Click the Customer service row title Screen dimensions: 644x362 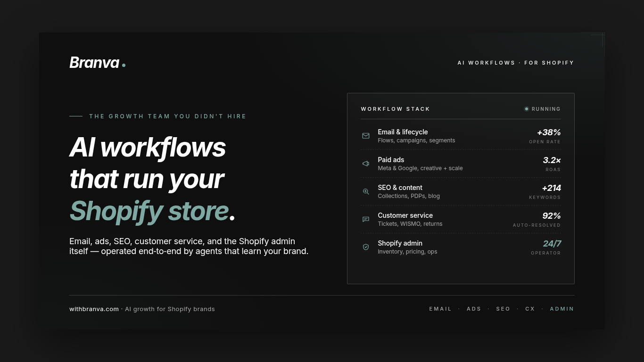pyautogui.click(x=405, y=215)
